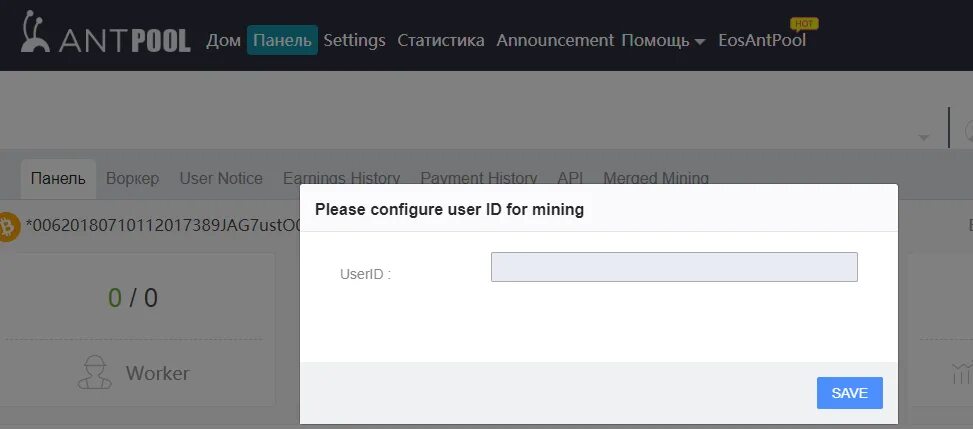This screenshot has height=429, width=973.
Task: Open the Merged Mining tab
Action: click(656, 179)
